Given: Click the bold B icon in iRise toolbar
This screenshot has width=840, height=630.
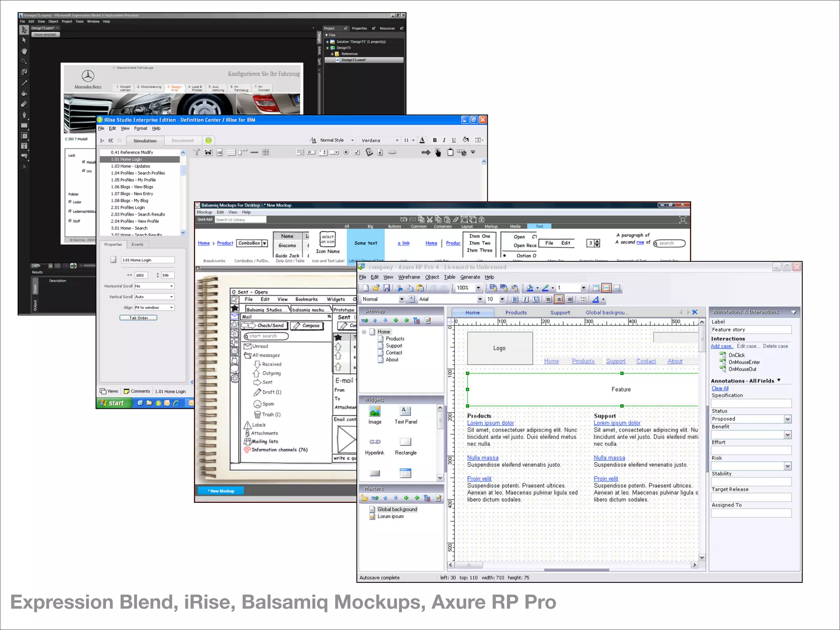Looking at the screenshot, I should [x=434, y=140].
